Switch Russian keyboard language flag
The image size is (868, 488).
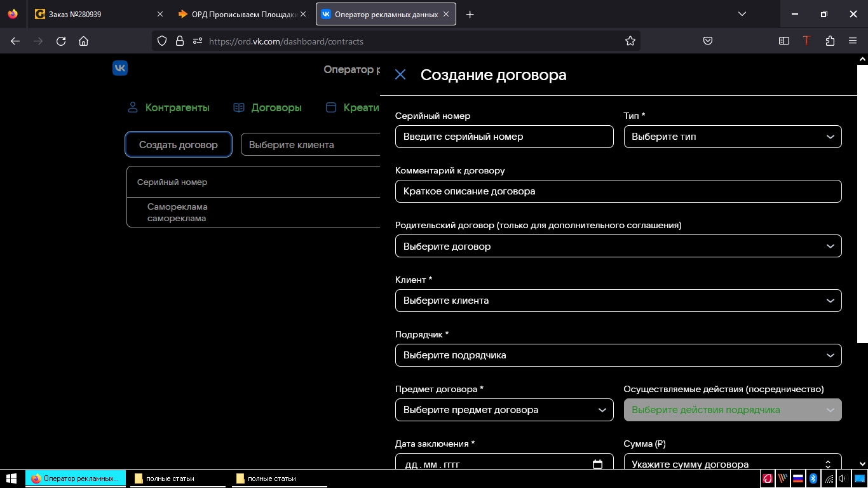pyautogui.click(x=798, y=478)
